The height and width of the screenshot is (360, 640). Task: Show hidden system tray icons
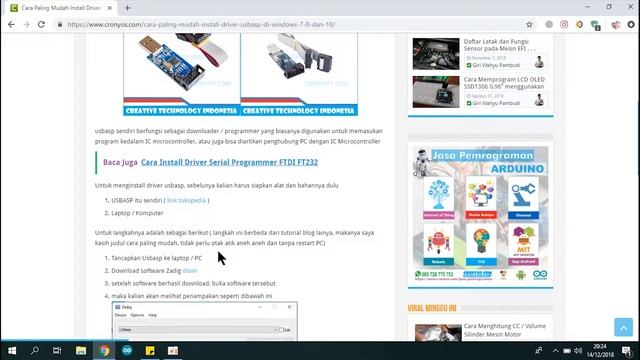555,351
